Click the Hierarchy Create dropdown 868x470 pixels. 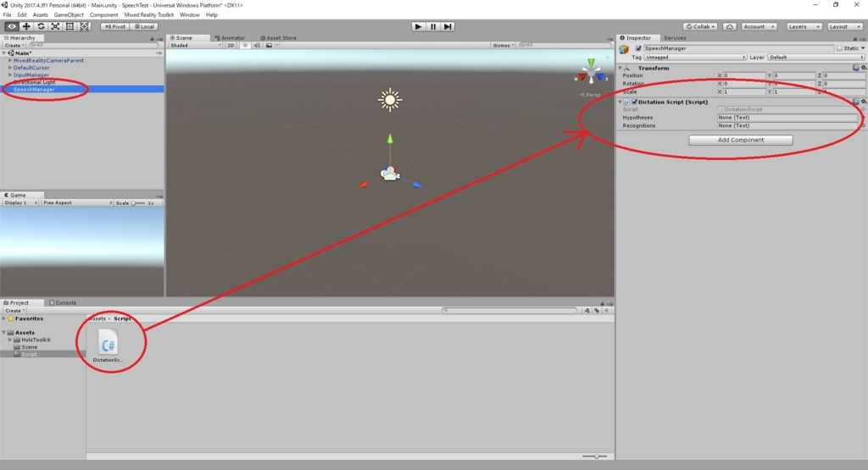pos(14,46)
